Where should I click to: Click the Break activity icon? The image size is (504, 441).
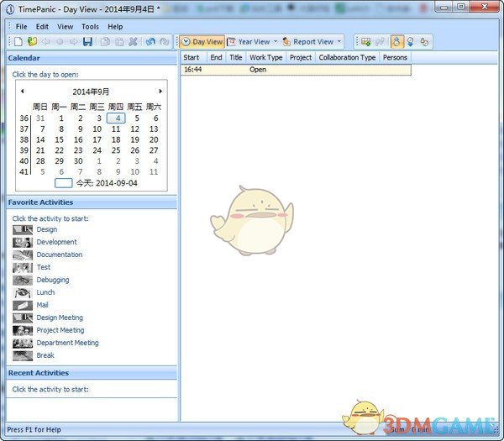point(22,355)
